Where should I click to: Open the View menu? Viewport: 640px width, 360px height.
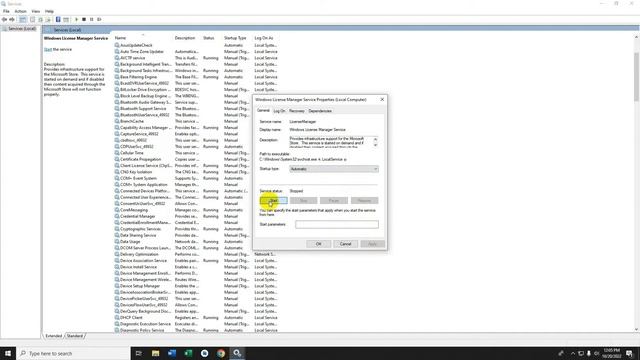click(x=36, y=11)
